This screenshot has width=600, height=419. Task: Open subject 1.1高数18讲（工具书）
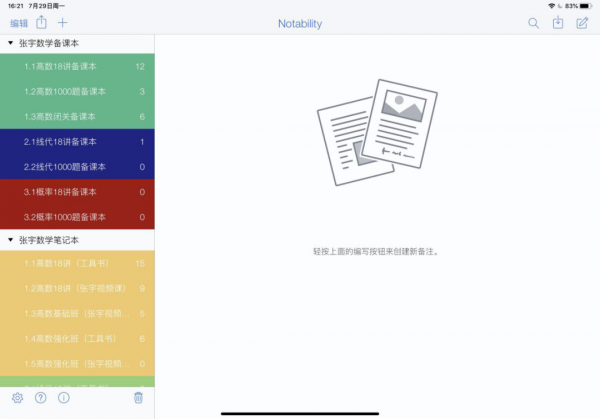click(77, 263)
